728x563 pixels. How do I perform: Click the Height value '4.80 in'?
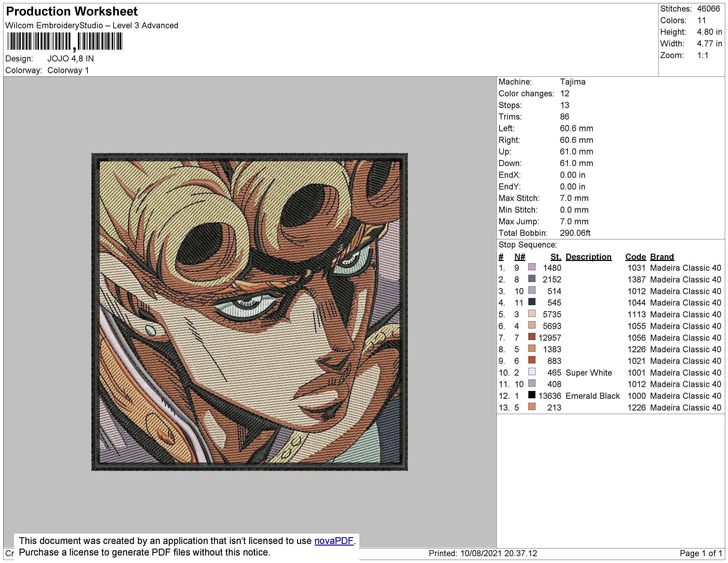click(709, 32)
